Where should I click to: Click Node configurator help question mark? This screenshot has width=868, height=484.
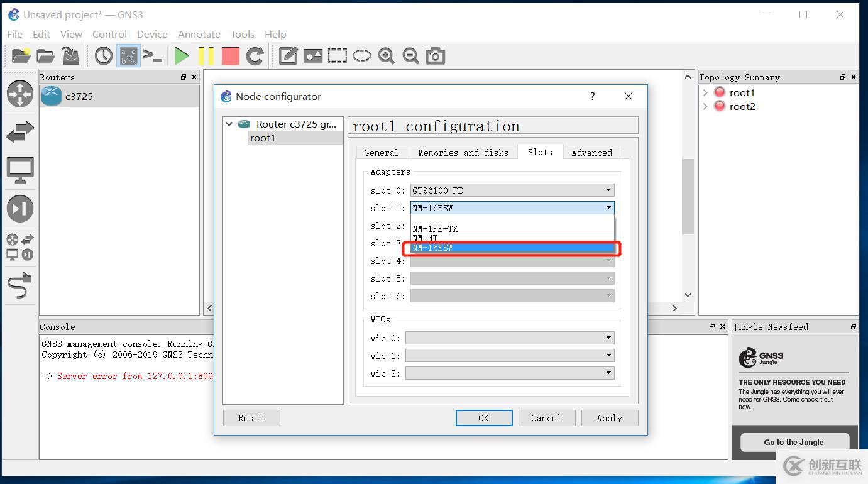pos(592,96)
